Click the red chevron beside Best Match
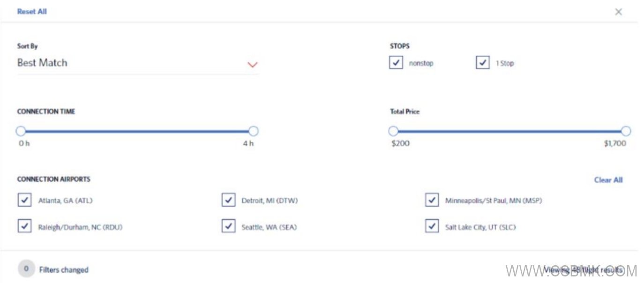Screen dimensions: 644x283 pos(253,65)
